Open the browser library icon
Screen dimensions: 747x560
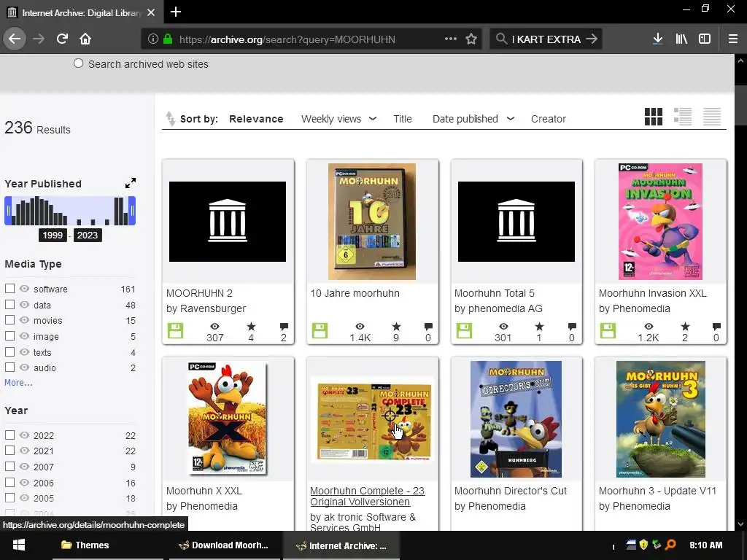coord(681,39)
